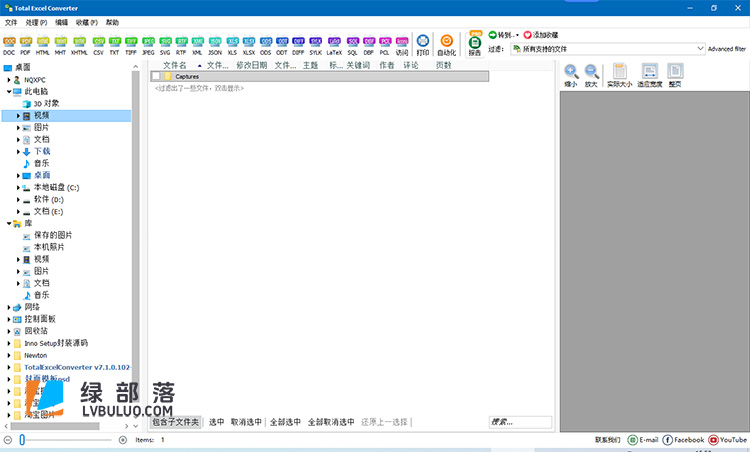
Task: Select the SYLK format icon
Action: click(316, 45)
